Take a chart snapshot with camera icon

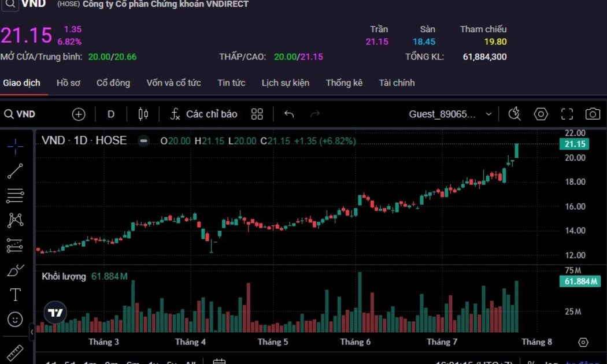tap(593, 114)
